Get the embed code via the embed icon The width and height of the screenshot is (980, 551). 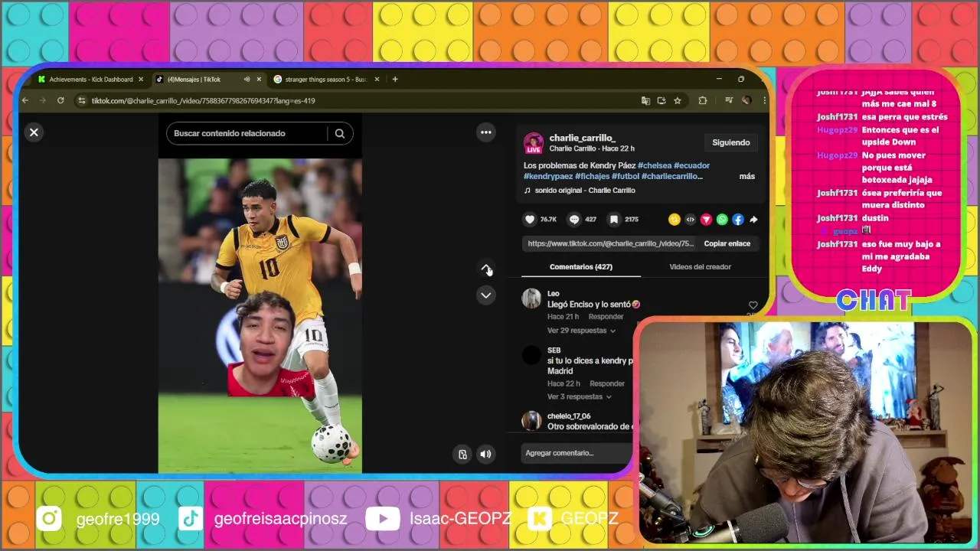[690, 220]
